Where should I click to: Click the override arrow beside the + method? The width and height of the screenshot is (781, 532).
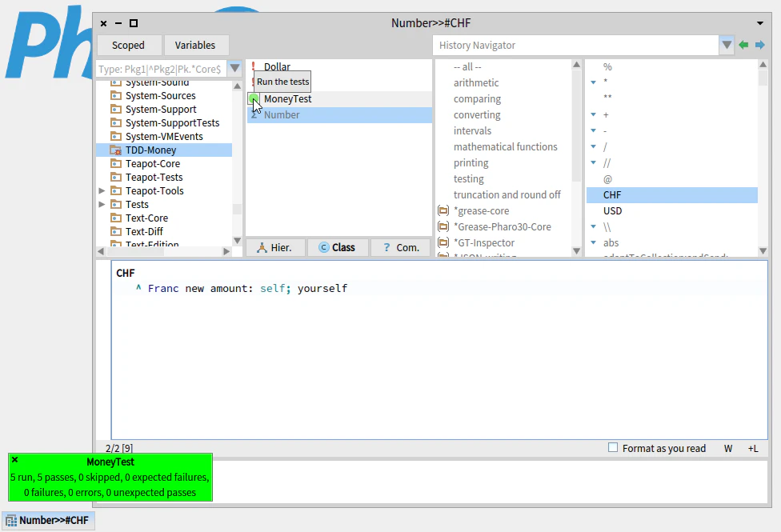click(x=593, y=114)
